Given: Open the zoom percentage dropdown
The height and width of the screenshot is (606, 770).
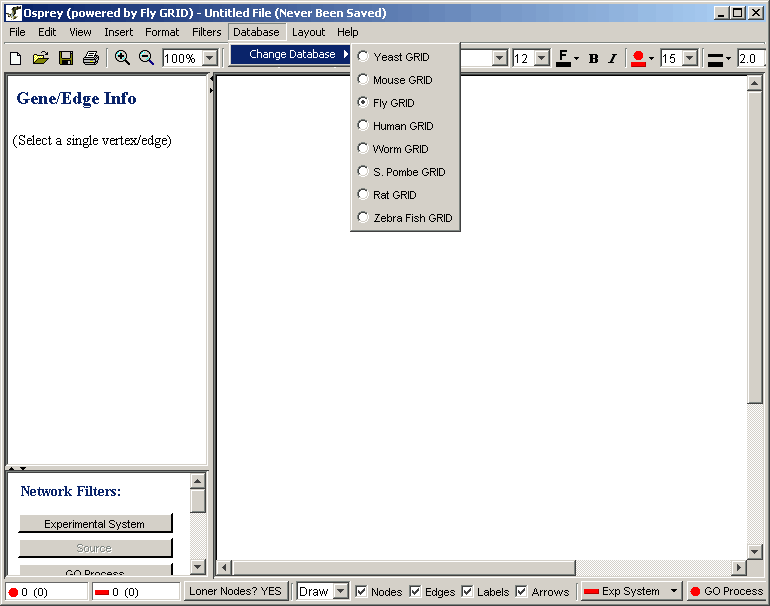Looking at the screenshot, I should (x=210, y=58).
